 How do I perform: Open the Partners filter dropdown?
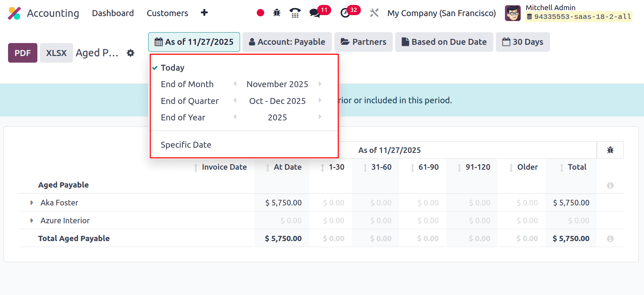pos(363,42)
